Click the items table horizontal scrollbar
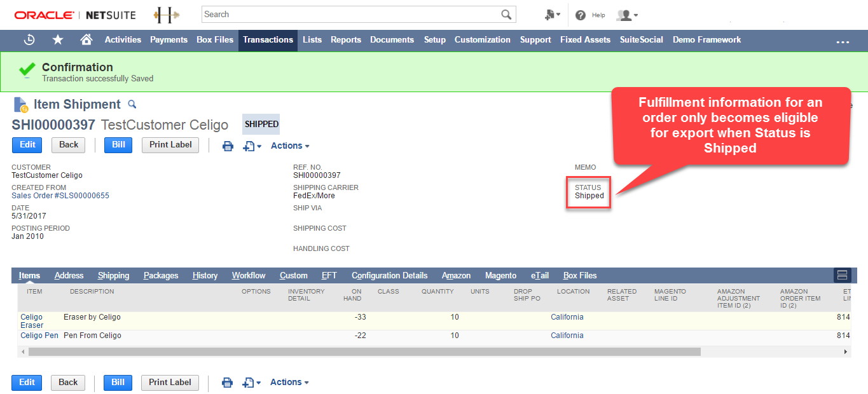868x394 pixels. (364, 351)
